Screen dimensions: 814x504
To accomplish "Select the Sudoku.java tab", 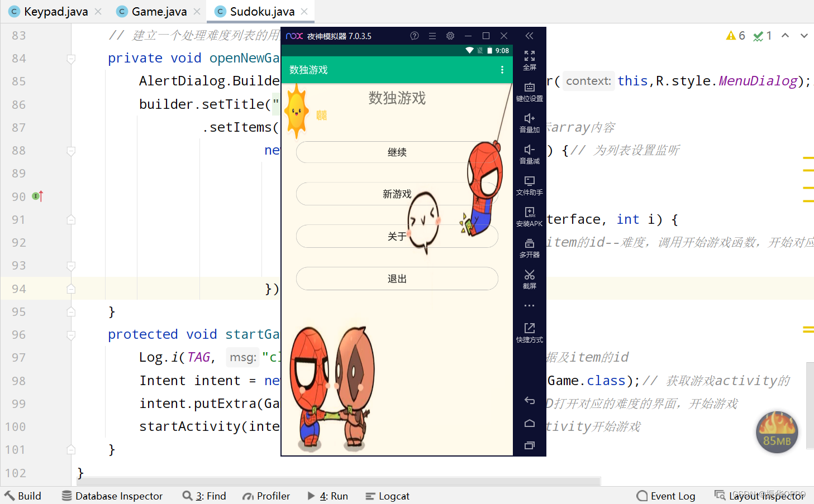I will (x=261, y=12).
